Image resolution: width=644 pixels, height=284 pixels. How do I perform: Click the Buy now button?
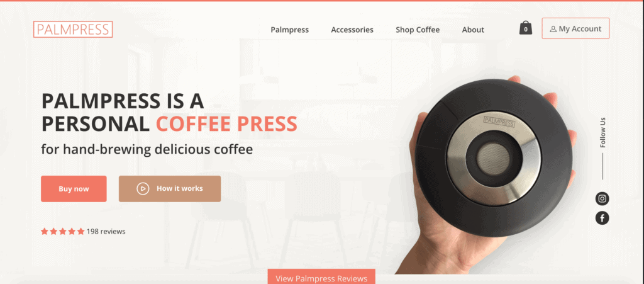tap(74, 189)
